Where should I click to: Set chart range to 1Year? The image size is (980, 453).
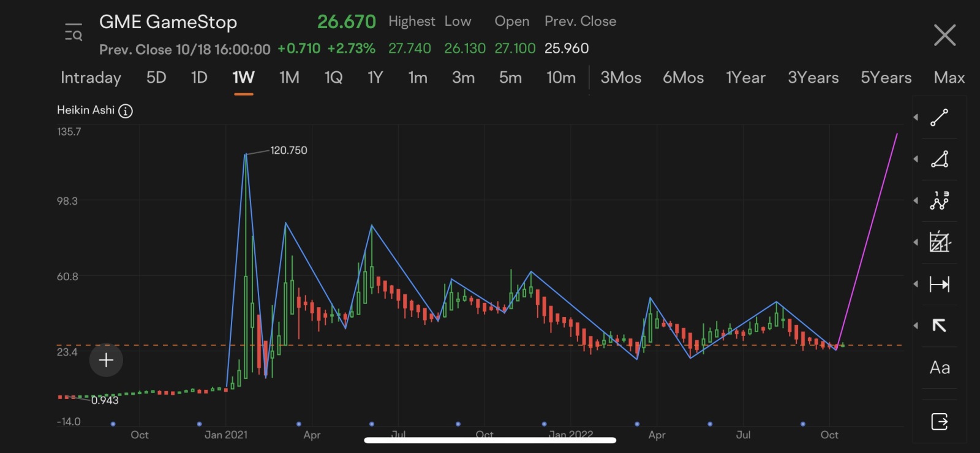pyautogui.click(x=745, y=77)
